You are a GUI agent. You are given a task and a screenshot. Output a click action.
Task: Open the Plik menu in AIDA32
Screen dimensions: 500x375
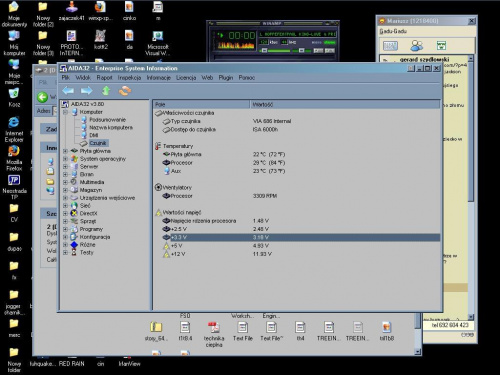point(66,78)
